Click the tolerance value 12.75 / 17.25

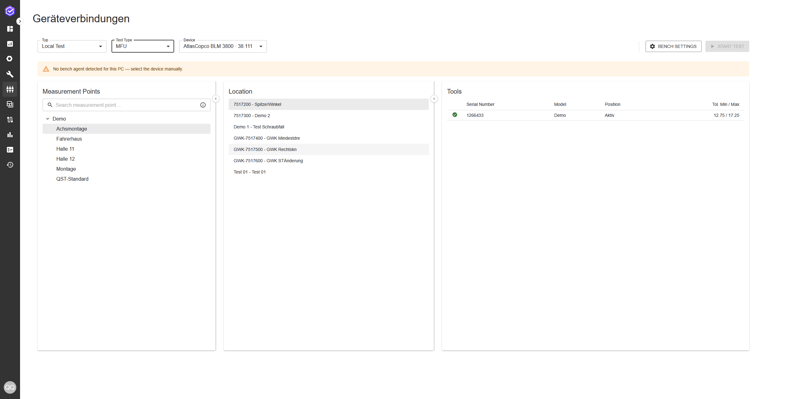(727, 115)
